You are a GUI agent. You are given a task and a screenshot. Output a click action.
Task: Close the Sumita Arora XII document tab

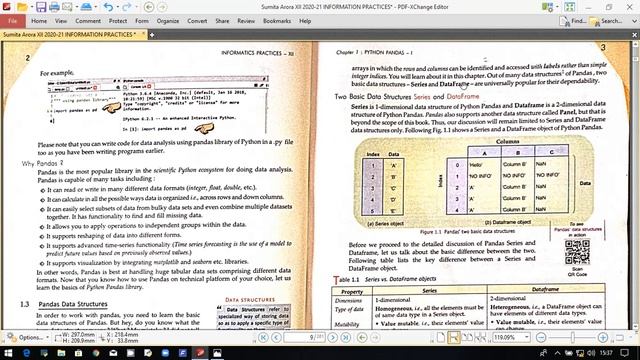143,34
